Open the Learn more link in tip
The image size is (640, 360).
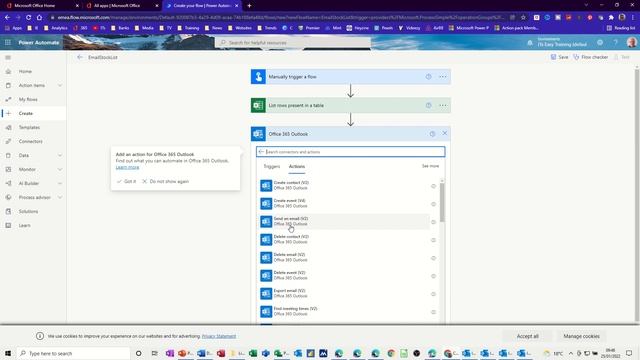(x=127, y=167)
